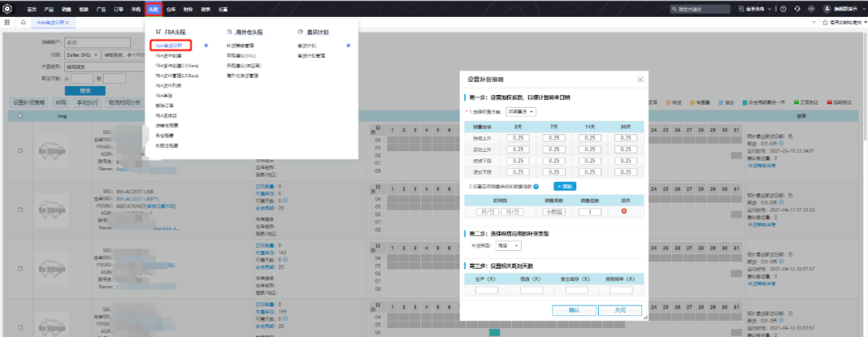Open the weight scheme dropdown in step one

tap(521, 111)
